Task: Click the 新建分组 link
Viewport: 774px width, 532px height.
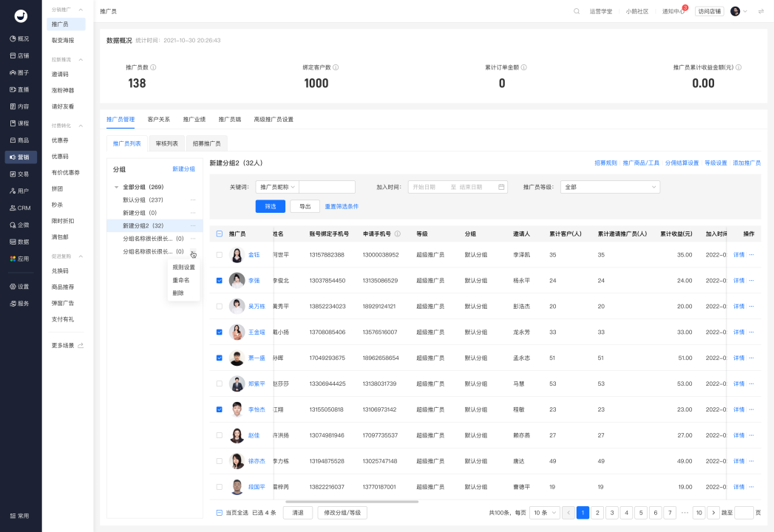Action: pyautogui.click(x=183, y=168)
